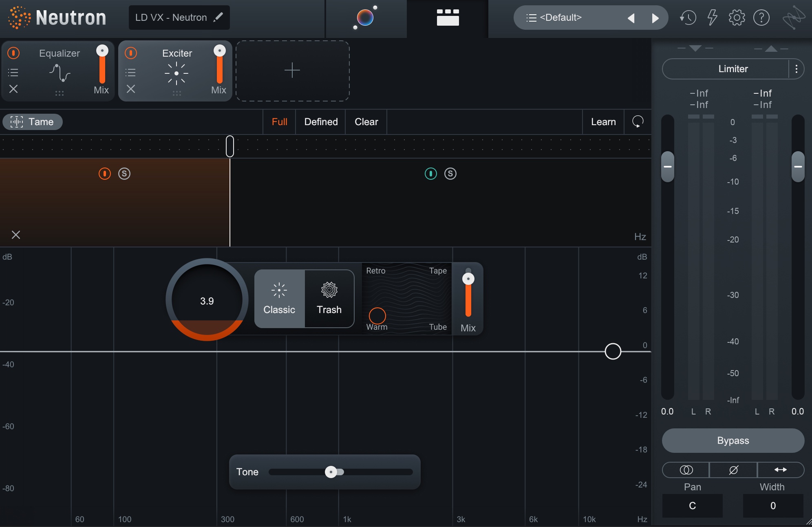
Task: Remove the low band with X
Action: click(x=16, y=235)
